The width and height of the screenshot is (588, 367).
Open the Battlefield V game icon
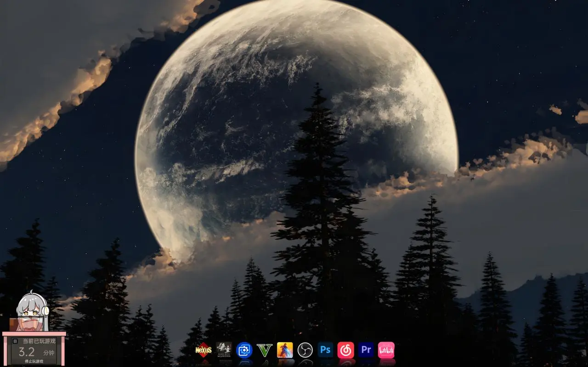click(x=285, y=350)
